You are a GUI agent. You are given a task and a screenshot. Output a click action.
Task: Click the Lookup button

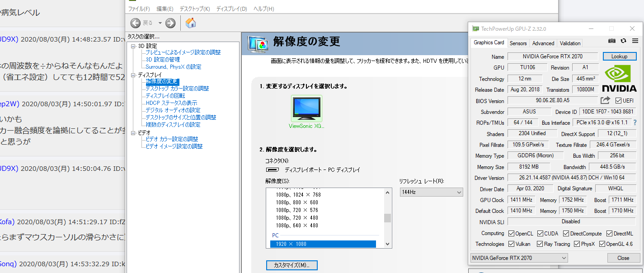click(x=619, y=56)
